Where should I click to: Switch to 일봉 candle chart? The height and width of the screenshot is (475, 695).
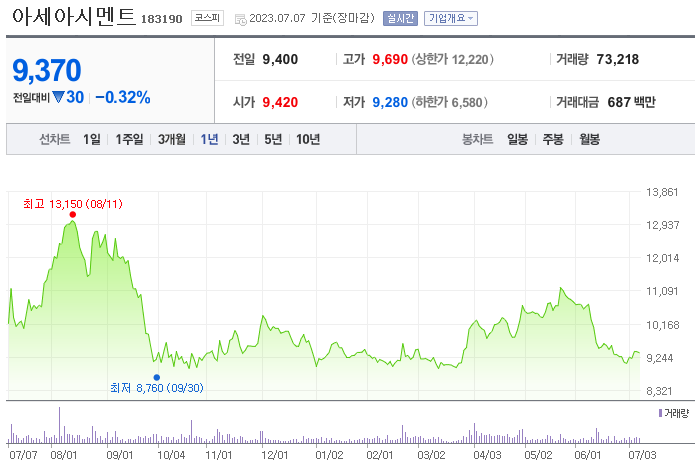pyautogui.click(x=518, y=139)
